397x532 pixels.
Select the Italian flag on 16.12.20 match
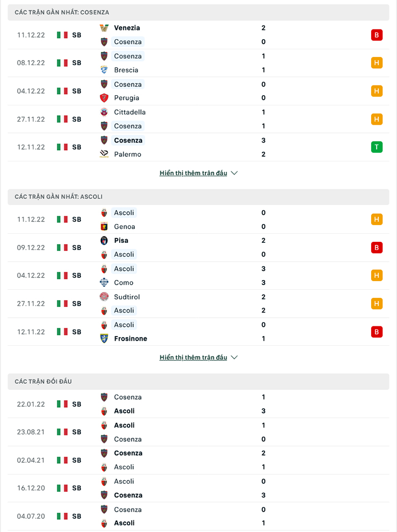coord(62,488)
